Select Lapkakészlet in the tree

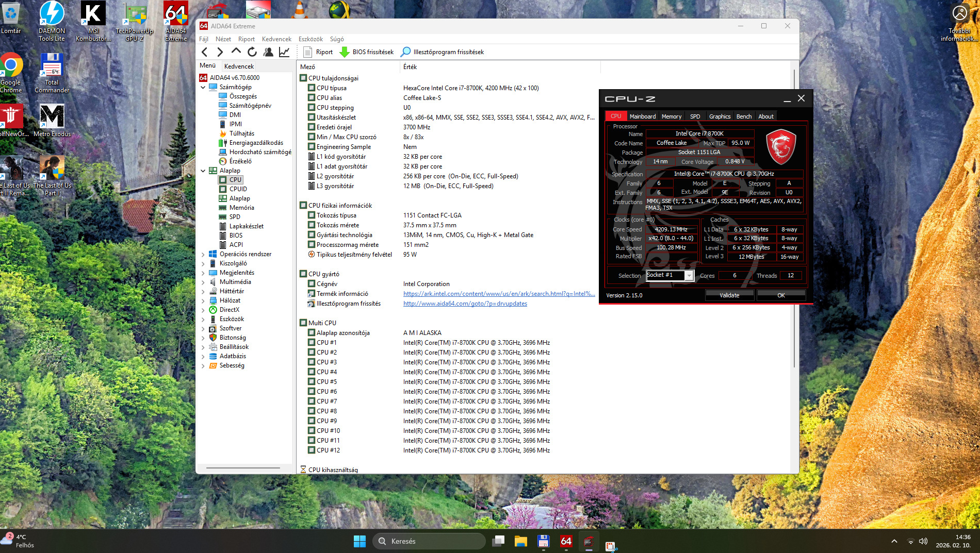(247, 226)
